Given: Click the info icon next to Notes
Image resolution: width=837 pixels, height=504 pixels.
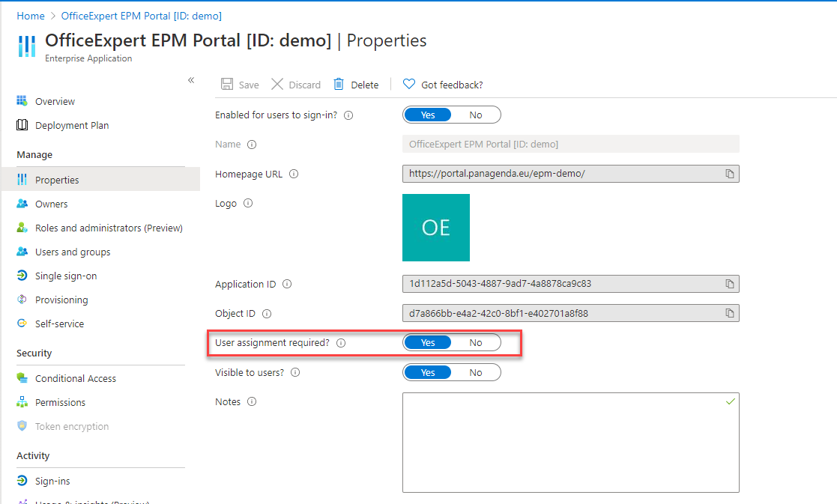Looking at the screenshot, I should tap(252, 402).
